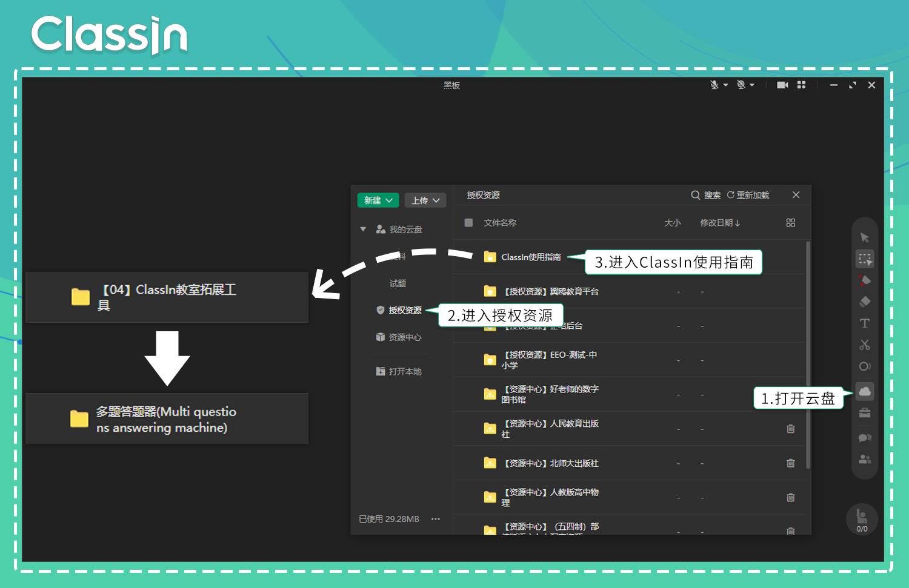Open microphone mute dropdown arrow
The width and height of the screenshot is (909, 588).
725,85
